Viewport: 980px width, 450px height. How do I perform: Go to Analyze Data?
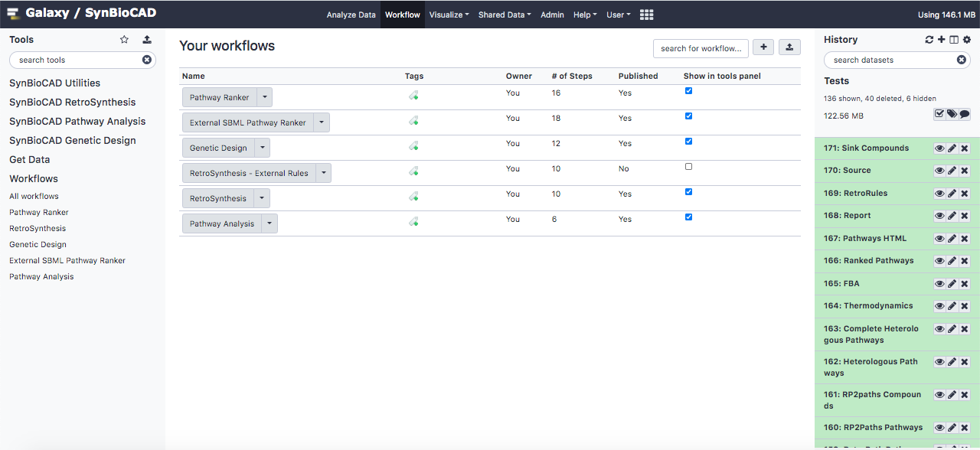(x=351, y=15)
